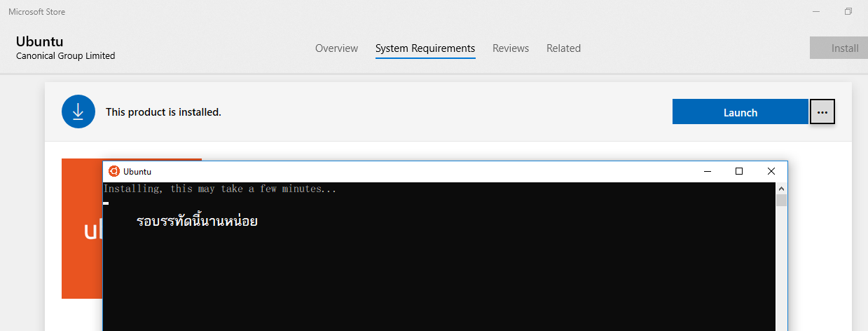Click the terminal's blinking cursor line

(x=106, y=203)
